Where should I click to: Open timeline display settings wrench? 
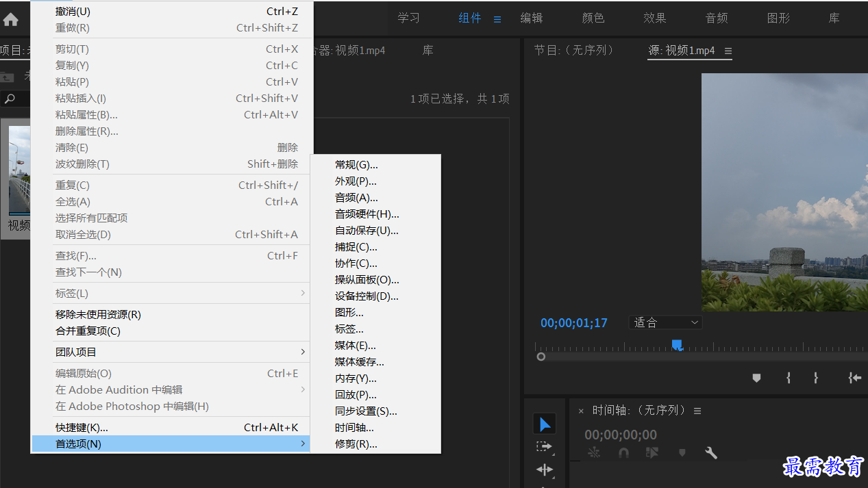[711, 452]
